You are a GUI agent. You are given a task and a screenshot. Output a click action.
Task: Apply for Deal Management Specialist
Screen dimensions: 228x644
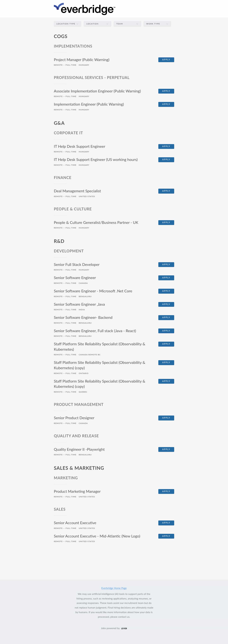click(166, 191)
